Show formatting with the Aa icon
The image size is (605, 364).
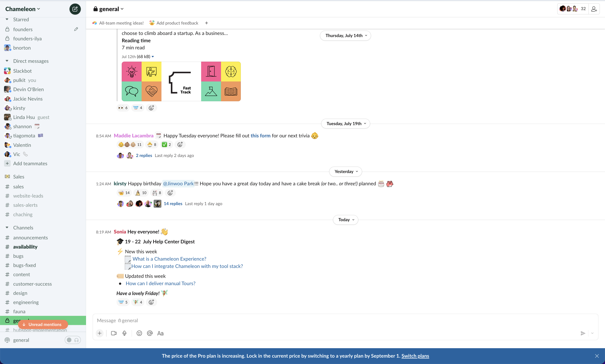coord(160,333)
